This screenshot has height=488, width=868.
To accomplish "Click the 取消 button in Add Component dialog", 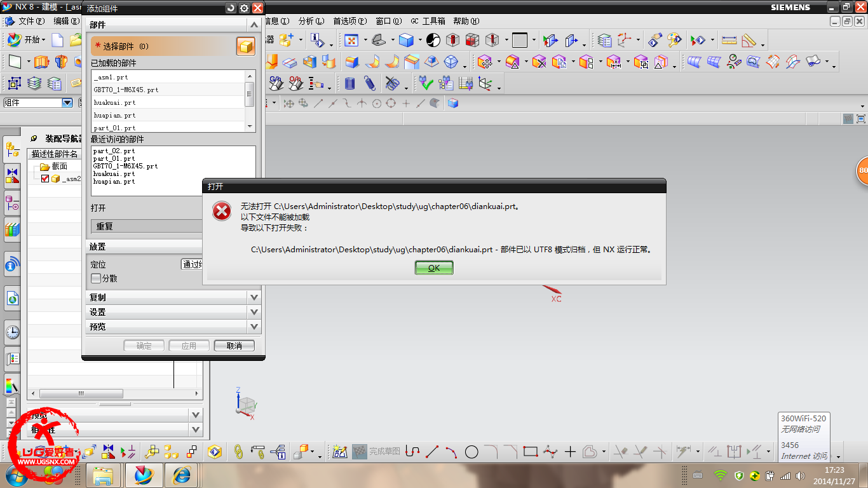I will (x=234, y=346).
